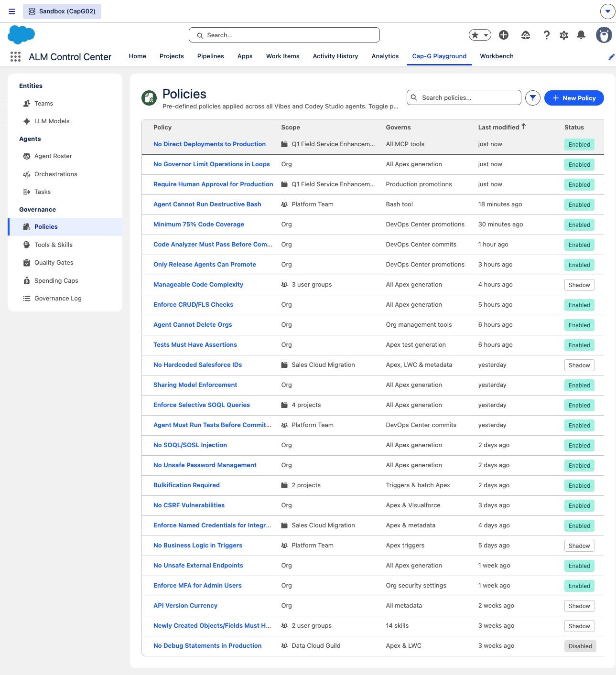Open No Hardcoded Salesforce IDs policy
Screen dimensions: 616x675
pos(198,365)
